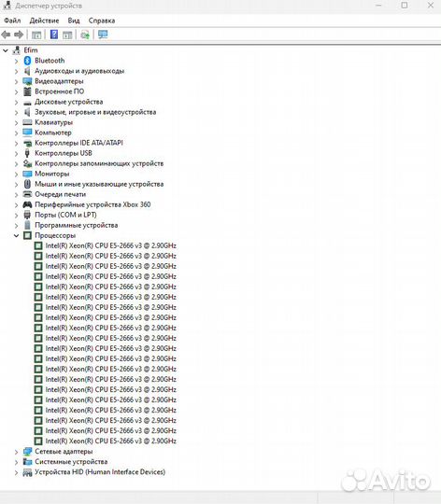Select Периферийные устройства Xbox 360 label
Image resolution: width=441 pixels, height=504 pixels.
92,204
